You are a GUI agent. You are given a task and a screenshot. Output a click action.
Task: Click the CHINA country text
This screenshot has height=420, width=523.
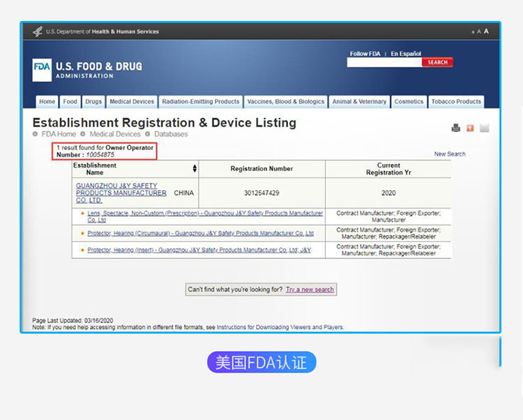pos(184,193)
